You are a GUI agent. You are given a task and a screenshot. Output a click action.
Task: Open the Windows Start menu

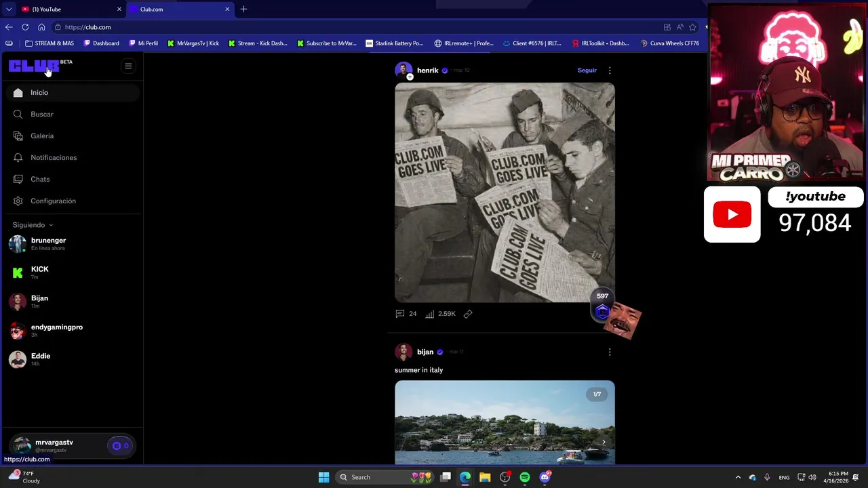pos(323,477)
